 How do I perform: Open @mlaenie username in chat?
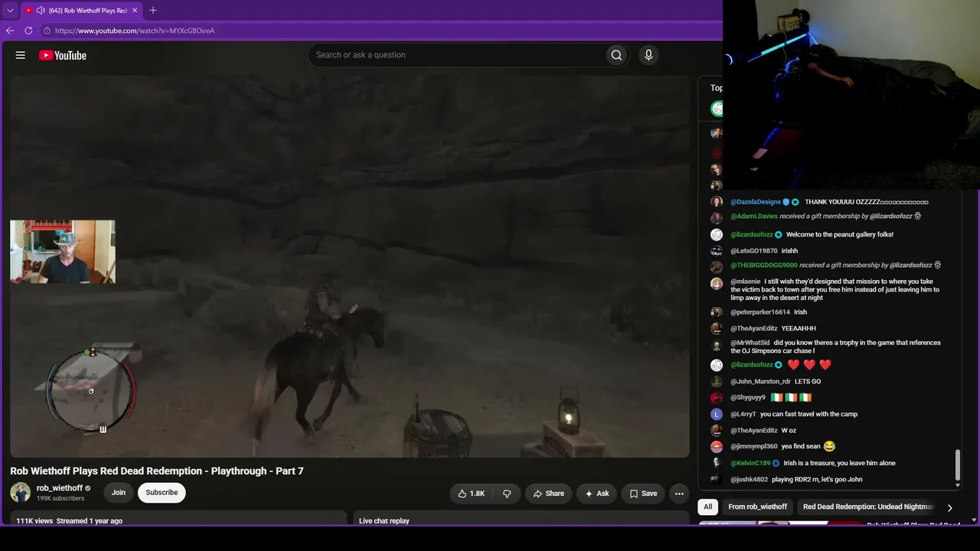[746, 282]
